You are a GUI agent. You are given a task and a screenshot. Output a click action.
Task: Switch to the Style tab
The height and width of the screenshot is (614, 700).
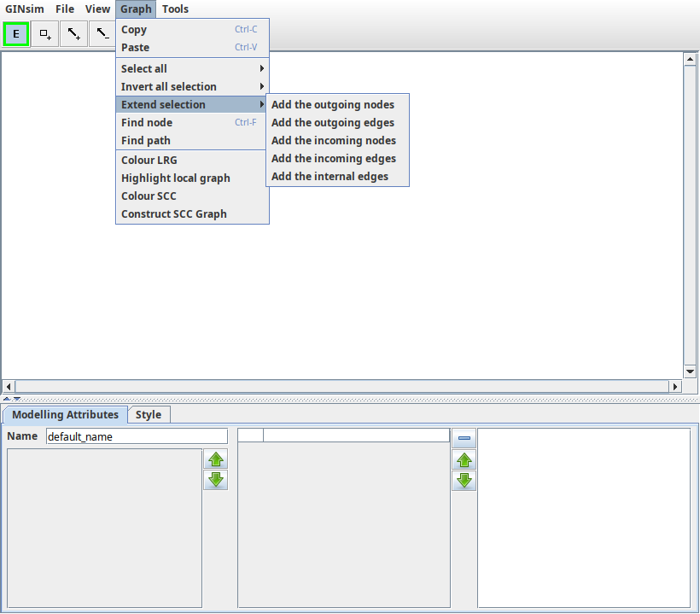(x=149, y=414)
